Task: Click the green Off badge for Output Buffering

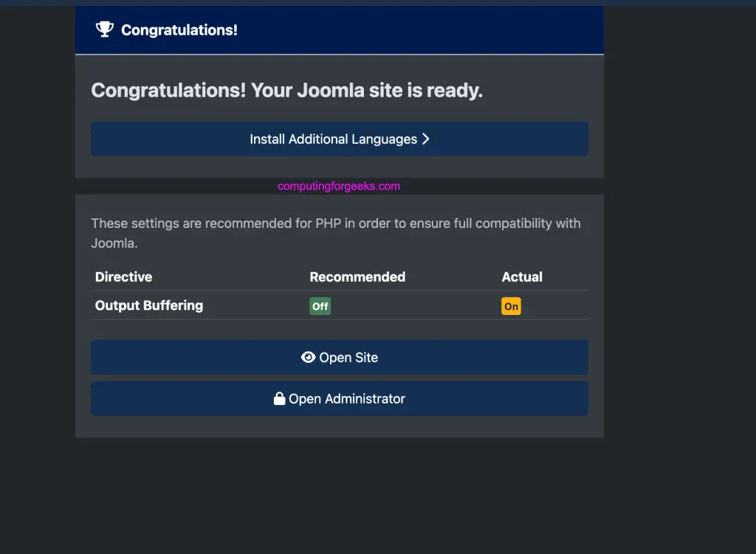Action: [320, 306]
